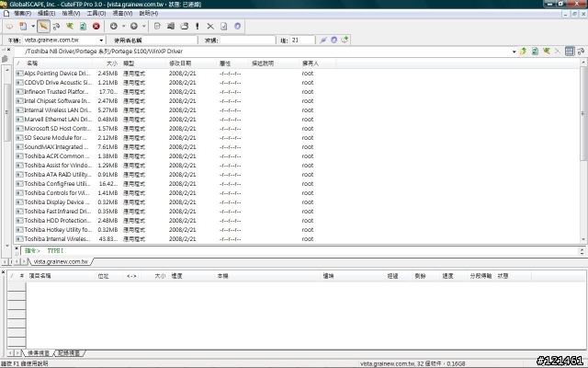Click the quick connect plug icon beside port field

323,40
